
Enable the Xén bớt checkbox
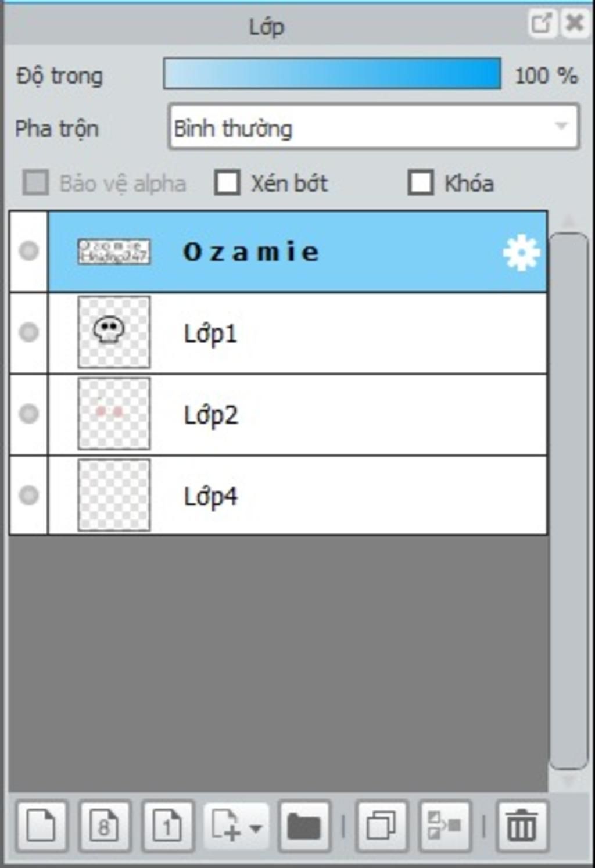227,183
